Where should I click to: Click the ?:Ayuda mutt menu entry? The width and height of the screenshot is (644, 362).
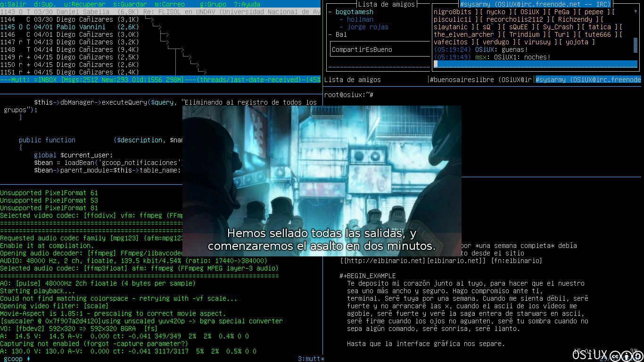click(x=247, y=4)
